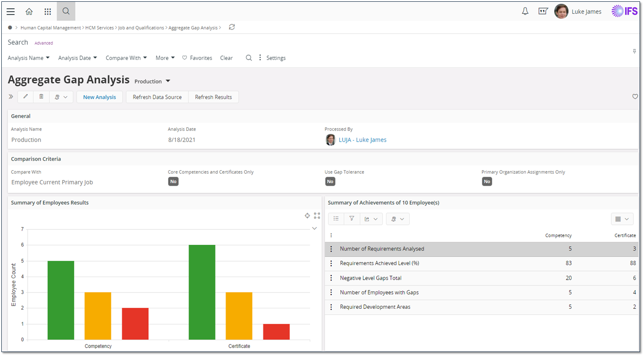Go to the home page icon
The image size is (644, 356).
29,12
